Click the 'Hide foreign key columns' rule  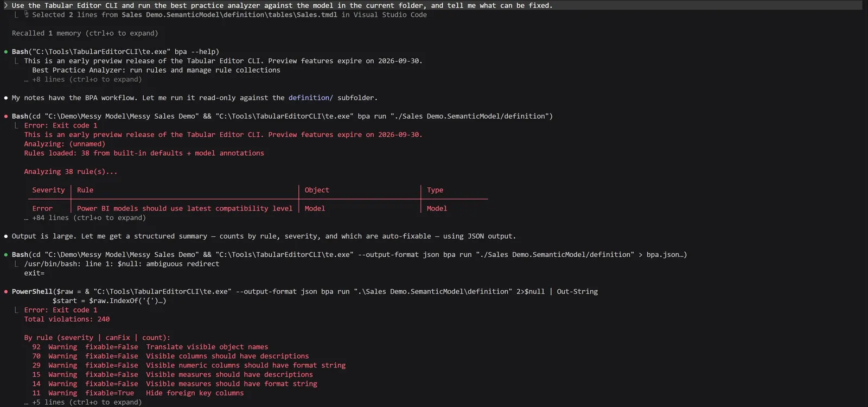tap(195, 393)
